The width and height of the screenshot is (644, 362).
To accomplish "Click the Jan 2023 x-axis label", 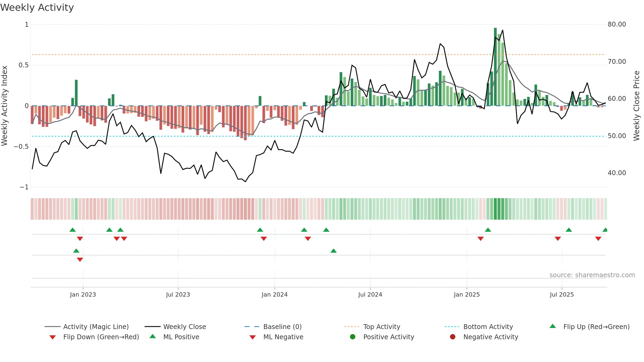I will tap(83, 294).
